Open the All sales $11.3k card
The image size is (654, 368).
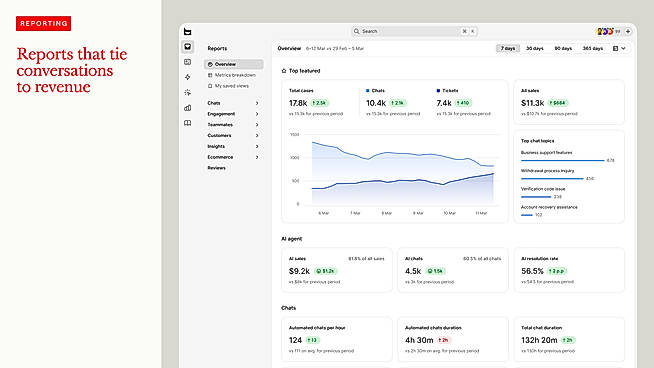569,102
